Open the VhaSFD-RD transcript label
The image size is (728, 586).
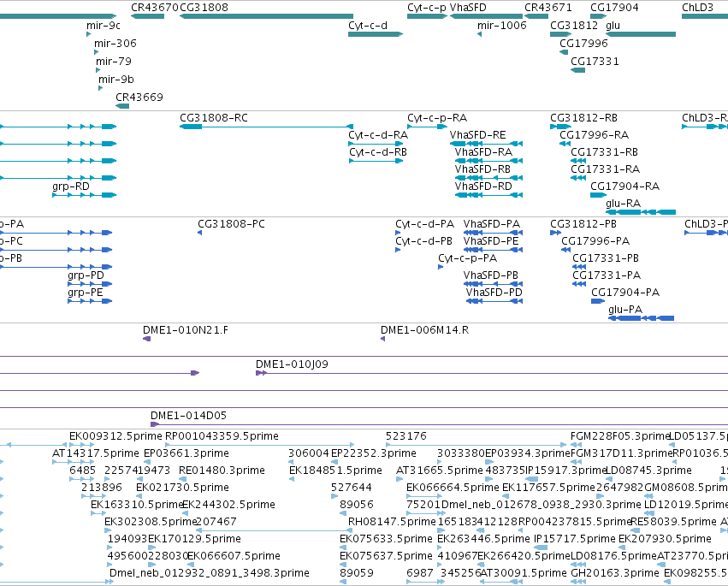pyautogui.click(x=484, y=186)
